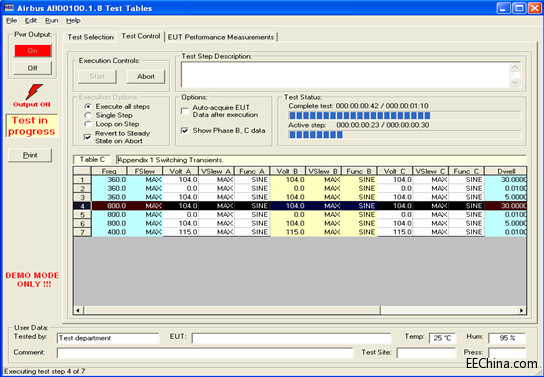Click the Dwell column header
544x377 pixels.
pos(505,171)
